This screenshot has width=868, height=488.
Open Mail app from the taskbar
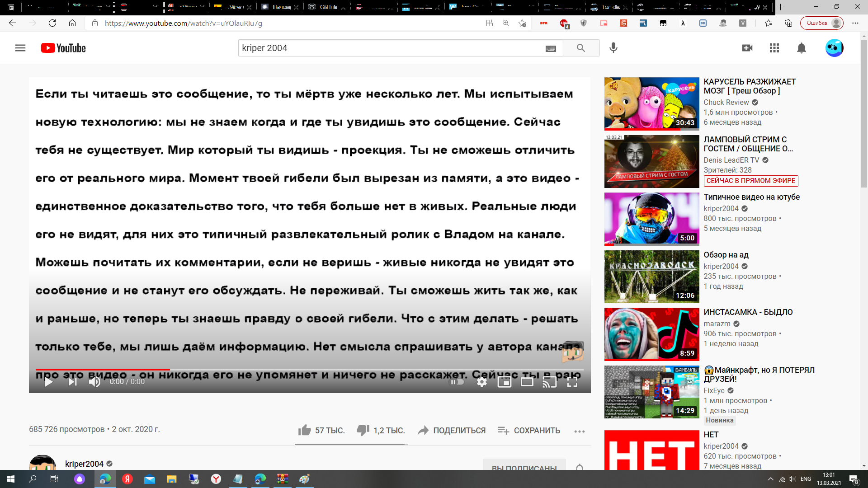coord(150,479)
